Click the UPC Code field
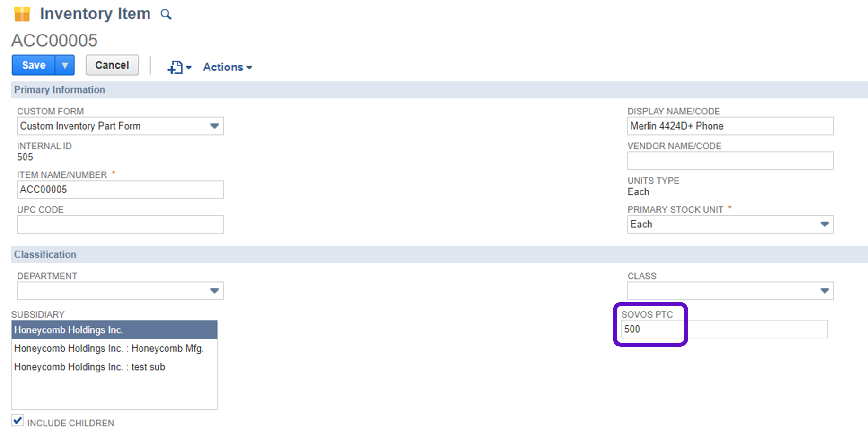Viewport: 868px width, 433px height. [120, 224]
